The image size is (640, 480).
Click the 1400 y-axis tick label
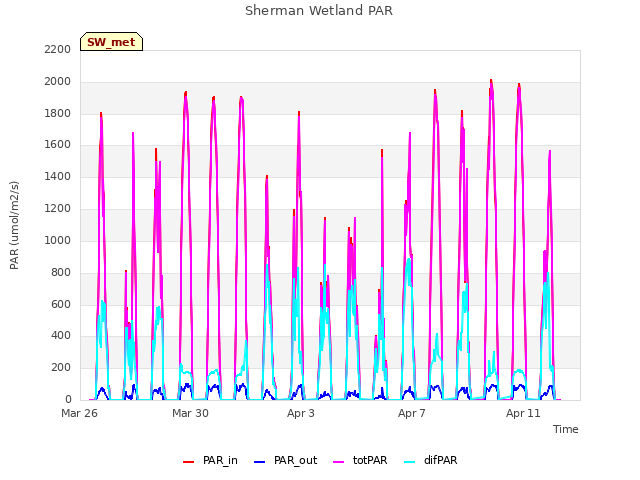[x=58, y=176]
